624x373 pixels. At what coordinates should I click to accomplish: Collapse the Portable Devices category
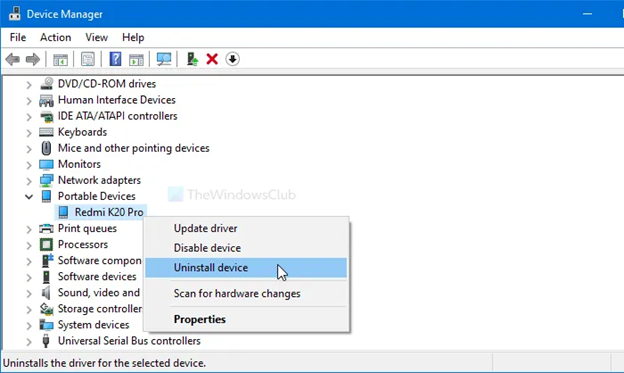(x=29, y=196)
